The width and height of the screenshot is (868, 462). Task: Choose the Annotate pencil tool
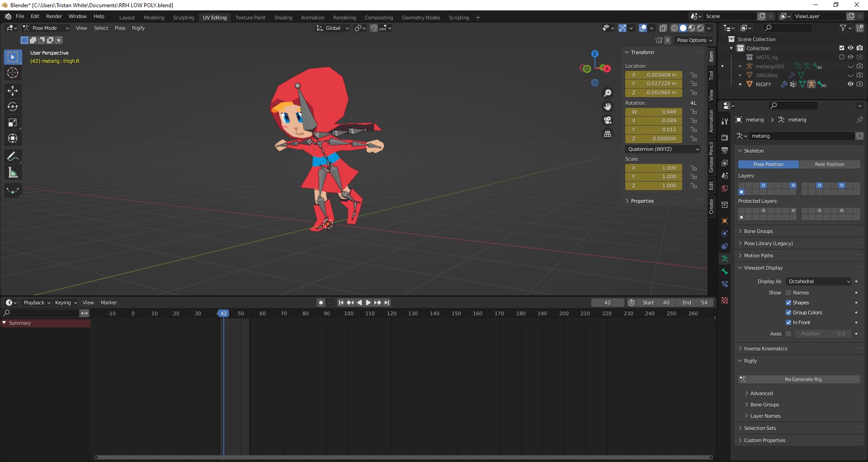point(13,157)
